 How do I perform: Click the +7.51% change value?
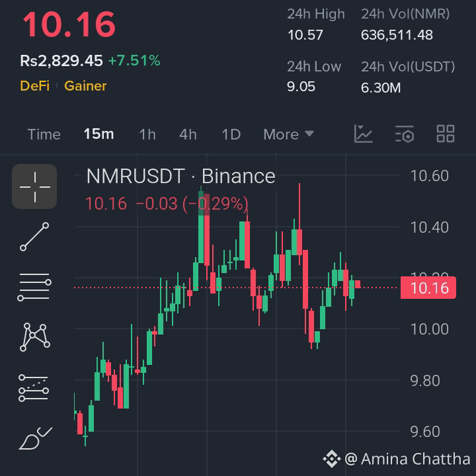[134, 61]
